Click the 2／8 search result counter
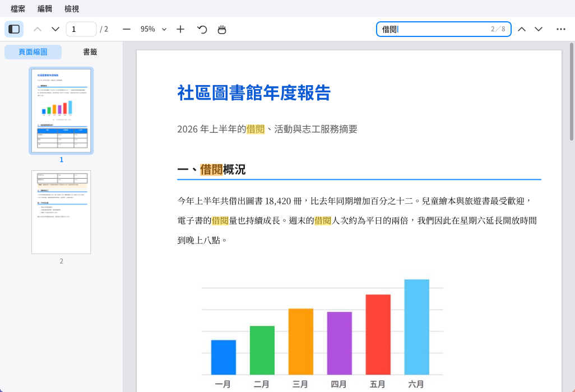Screen dimensions: 575x392 pyautogui.click(x=498, y=29)
